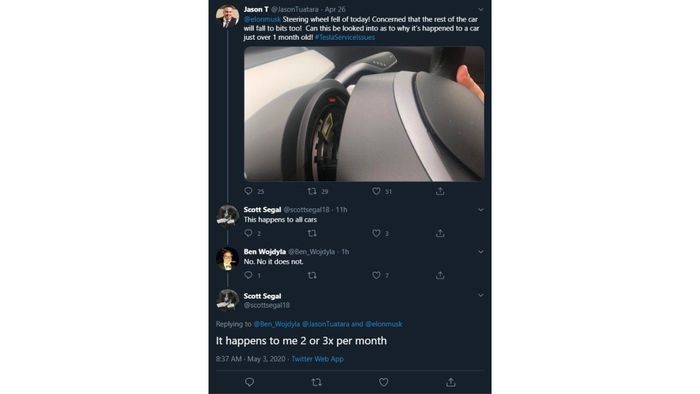The height and width of the screenshot is (394, 700).
Task: Open the #TeslaServiceIssues hashtag
Action: (345, 37)
